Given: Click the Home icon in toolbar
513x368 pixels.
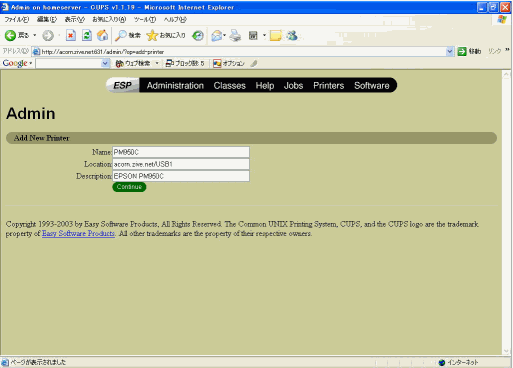Looking at the screenshot, I should pyautogui.click(x=102, y=35).
